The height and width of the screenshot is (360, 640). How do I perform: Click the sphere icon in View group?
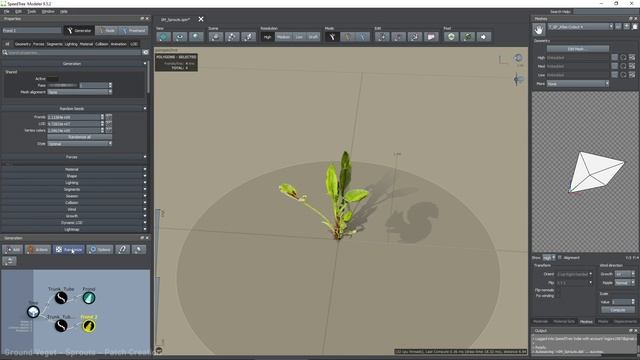196,37
